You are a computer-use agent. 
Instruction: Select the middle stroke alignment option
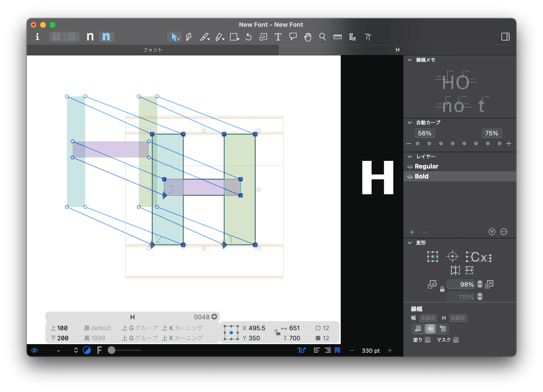pyautogui.click(x=430, y=329)
